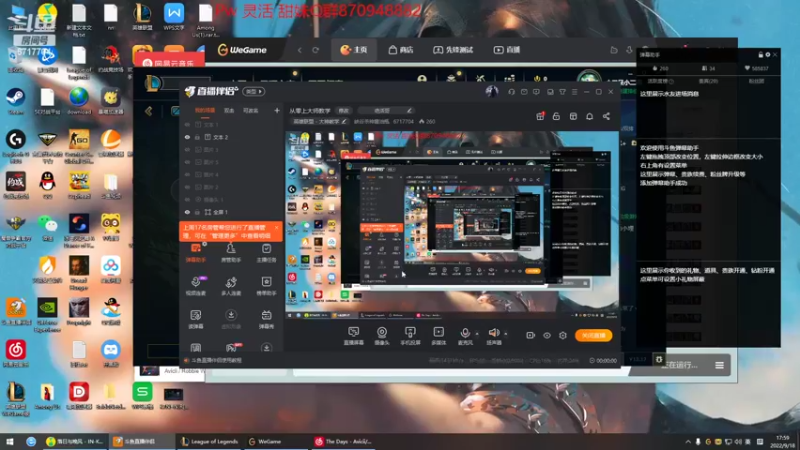Expand microphone options arrow
This screenshot has width=800, height=450.
click(x=477, y=334)
